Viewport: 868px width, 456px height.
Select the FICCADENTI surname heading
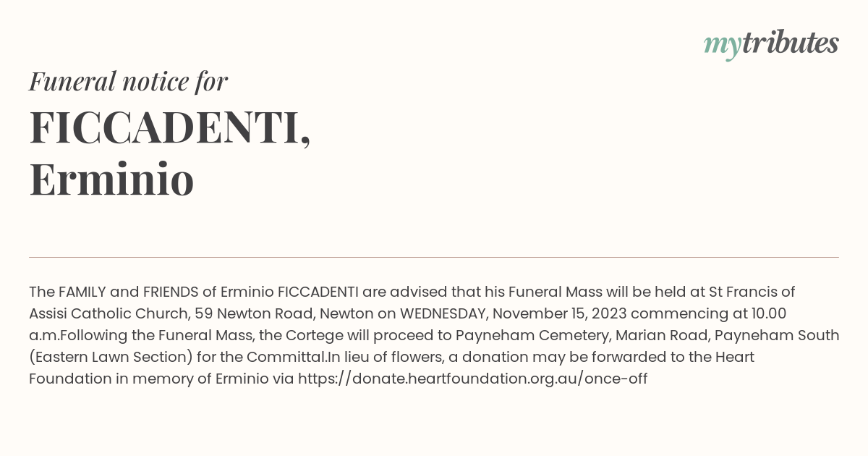coord(170,128)
